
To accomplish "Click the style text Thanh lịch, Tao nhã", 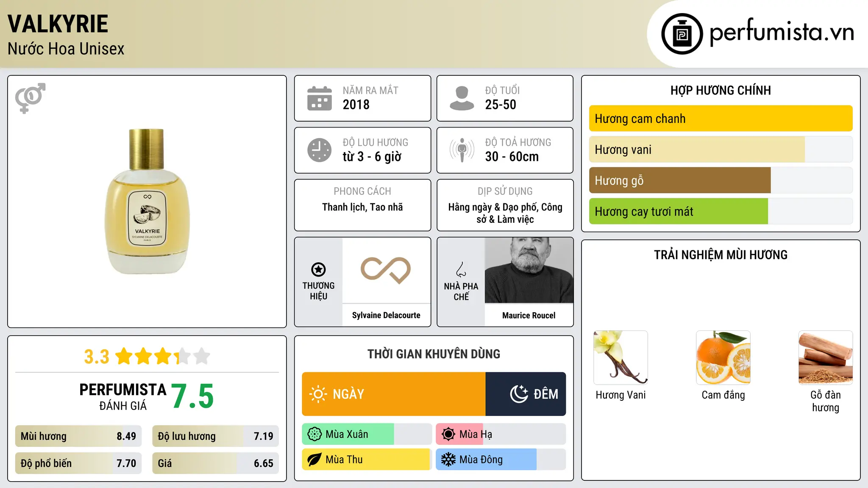I will click(x=362, y=207).
